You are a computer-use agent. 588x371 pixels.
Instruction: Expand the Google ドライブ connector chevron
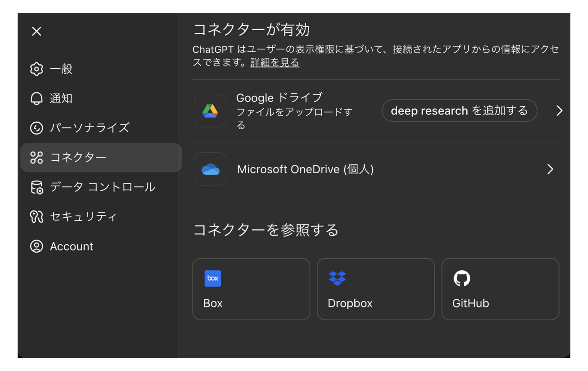pos(559,111)
